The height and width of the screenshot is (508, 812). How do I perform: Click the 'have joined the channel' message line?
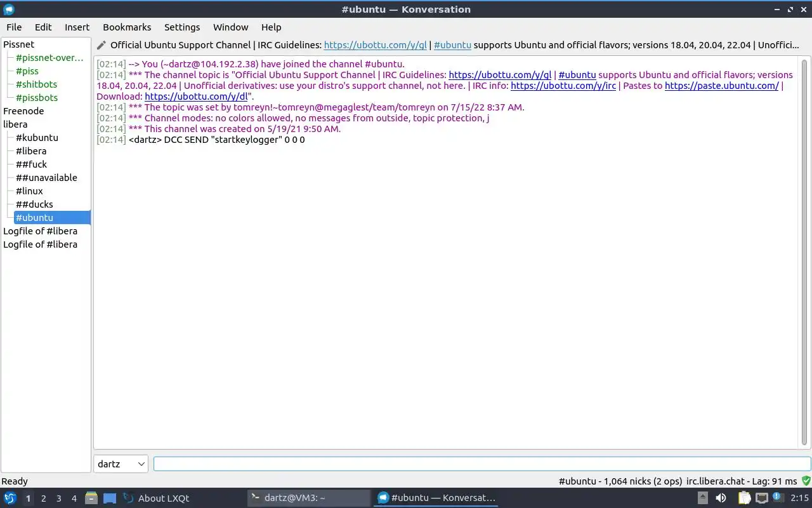pyautogui.click(x=251, y=64)
